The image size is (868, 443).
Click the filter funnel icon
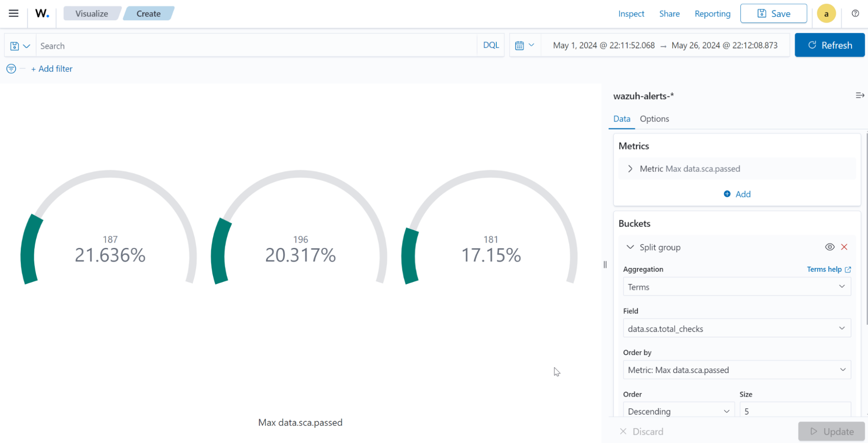pyautogui.click(x=11, y=68)
